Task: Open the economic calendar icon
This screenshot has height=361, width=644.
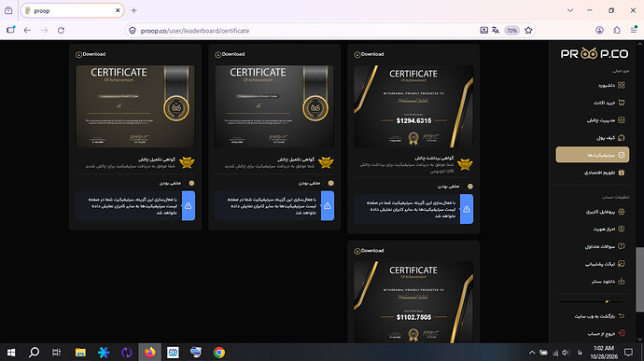Action: point(621,172)
